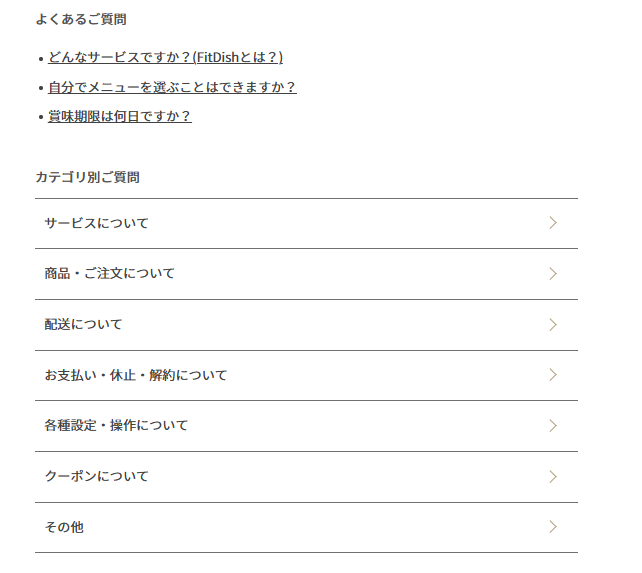Image resolution: width=642 pixels, height=573 pixels.
Task: Click the カテゴリ別ご質問 heading
Action: tap(87, 177)
